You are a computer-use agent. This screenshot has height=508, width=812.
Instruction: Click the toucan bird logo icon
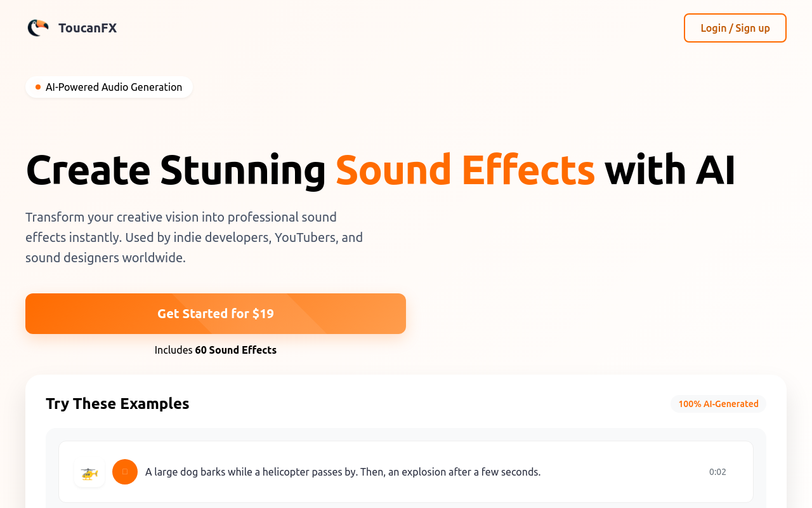(x=38, y=28)
